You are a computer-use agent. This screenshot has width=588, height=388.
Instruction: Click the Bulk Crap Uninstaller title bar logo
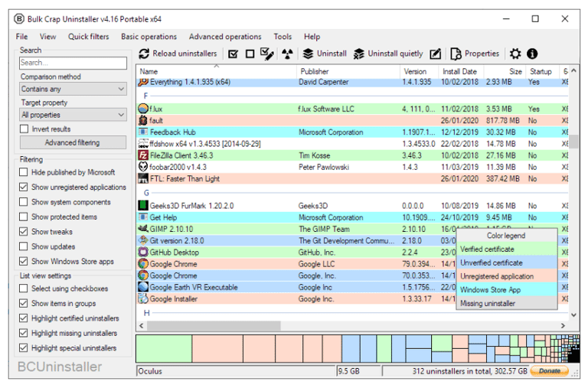[19, 18]
